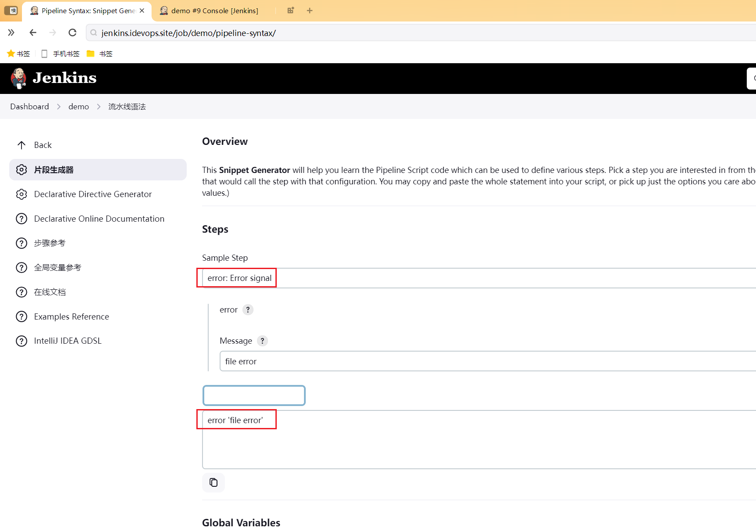Click the blank generate pipeline script button
Viewport: 756px width, 532px height.
click(x=254, y=395)
